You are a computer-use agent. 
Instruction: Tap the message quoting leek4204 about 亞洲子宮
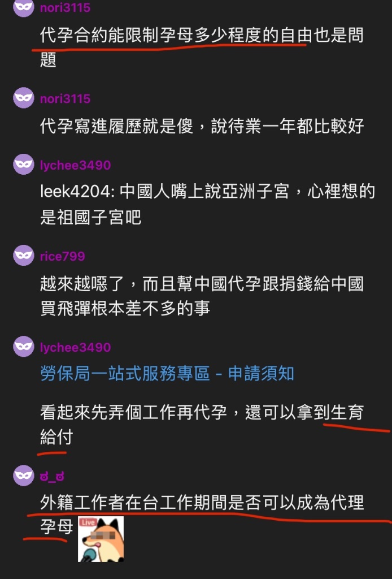click(x=208, y=204)
